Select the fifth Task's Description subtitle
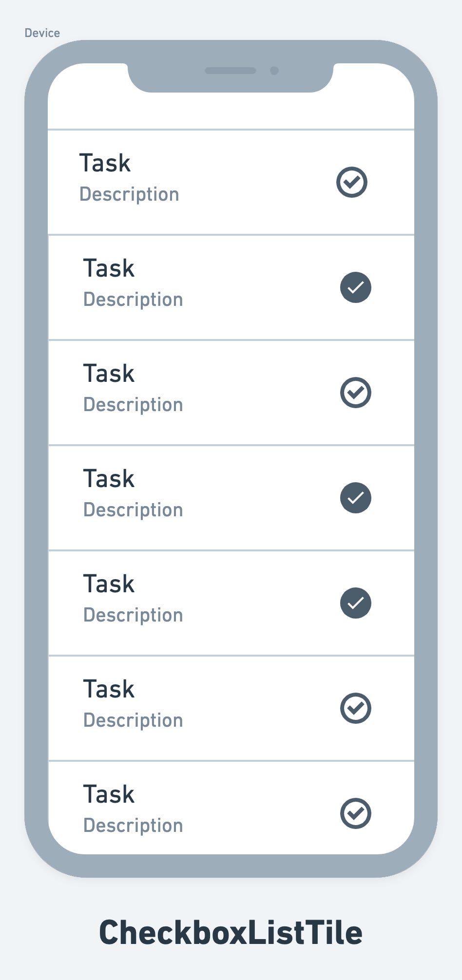The image size is (462, 980). (133, 615)
